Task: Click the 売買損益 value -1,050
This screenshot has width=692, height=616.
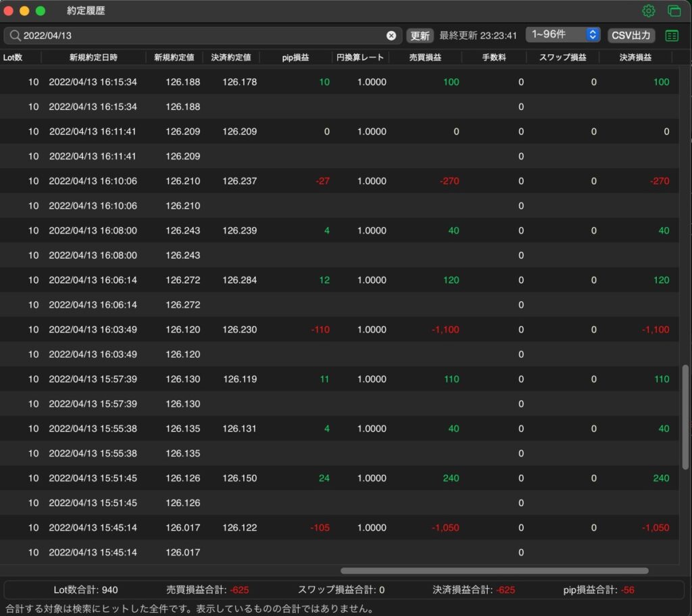Action: click(x=445, y=528)
